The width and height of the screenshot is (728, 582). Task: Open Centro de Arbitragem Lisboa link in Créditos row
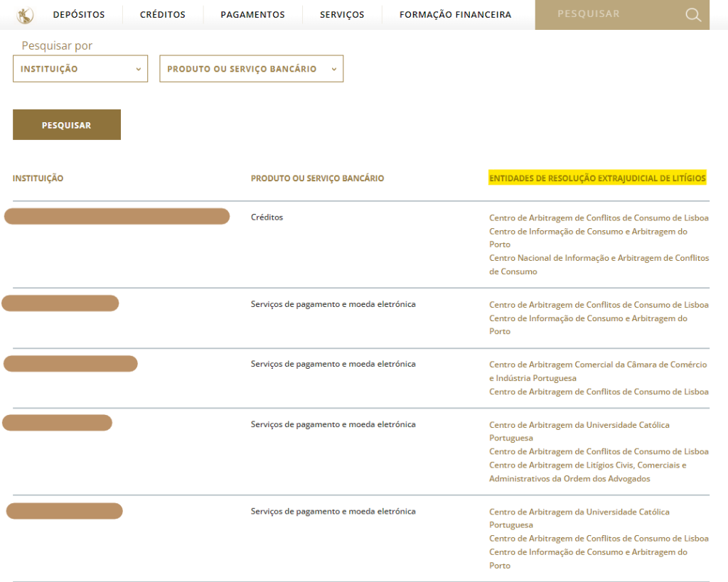599,217
